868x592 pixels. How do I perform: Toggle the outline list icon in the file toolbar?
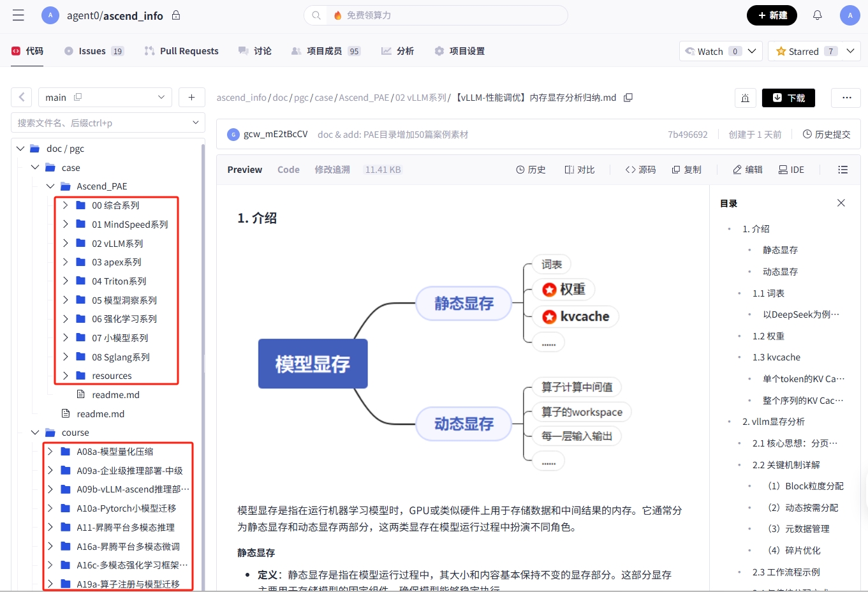pos(842,169)
